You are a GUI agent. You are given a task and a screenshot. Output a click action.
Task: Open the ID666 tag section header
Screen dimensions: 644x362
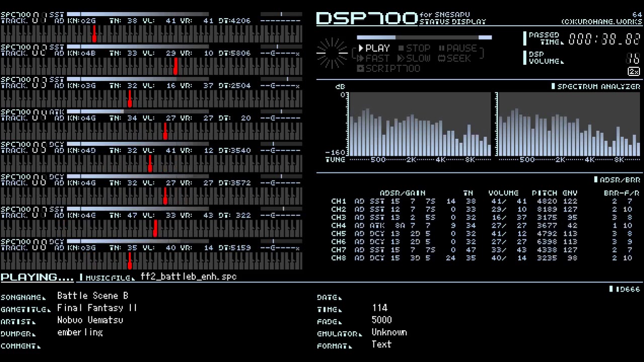point(625,289)
